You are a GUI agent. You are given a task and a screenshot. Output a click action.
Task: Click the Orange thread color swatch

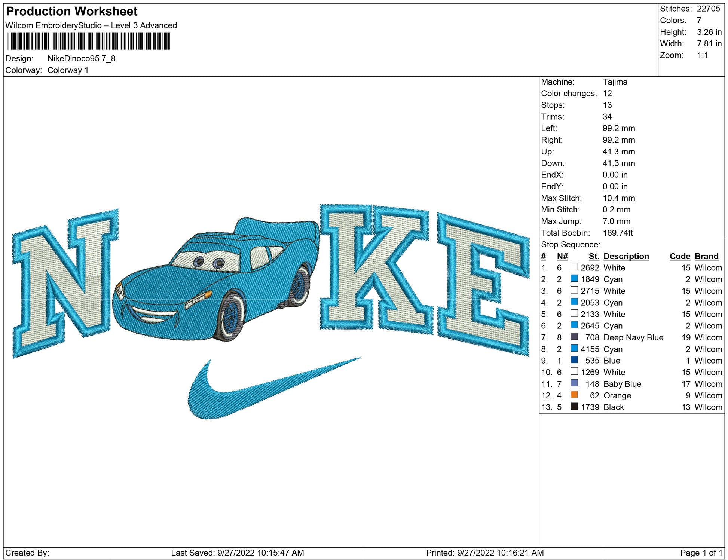coord(574,395)
